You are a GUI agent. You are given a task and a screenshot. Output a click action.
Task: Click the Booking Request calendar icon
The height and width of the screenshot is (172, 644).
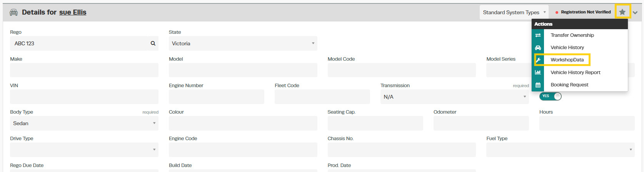(538, 85)
